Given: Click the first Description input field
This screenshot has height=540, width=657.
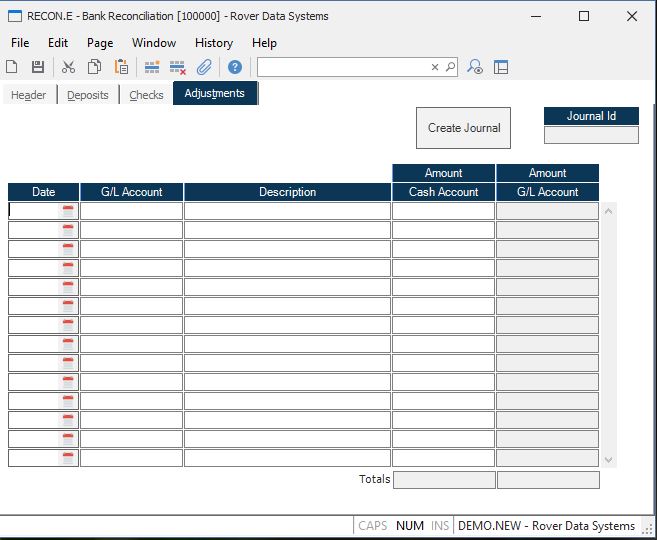Looking at the screenshot, I should click(287, 211).
